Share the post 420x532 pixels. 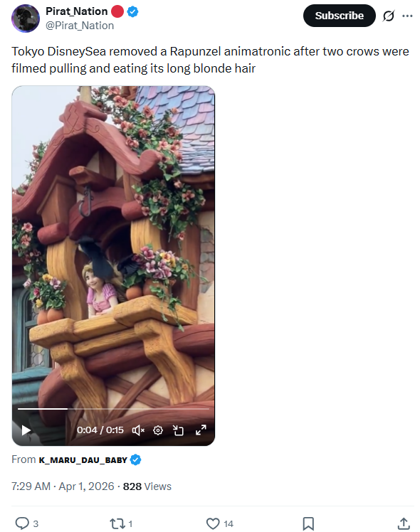[x=404, y=523]
